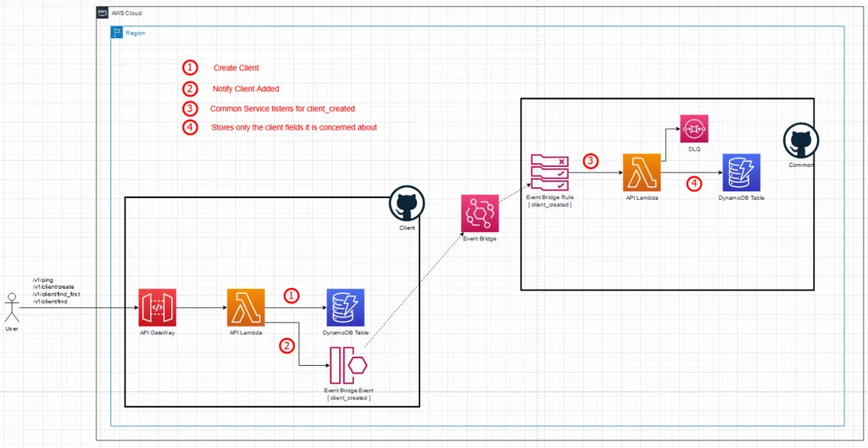Click the Region flag icon
The image size is (868, 448).
click(x=119, y=32)
